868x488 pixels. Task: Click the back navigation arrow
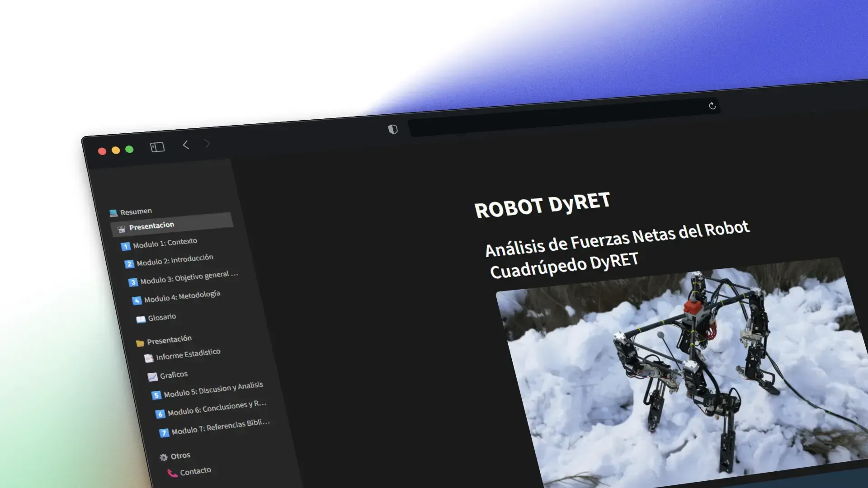pyautogui.click(x=185, y=145)
